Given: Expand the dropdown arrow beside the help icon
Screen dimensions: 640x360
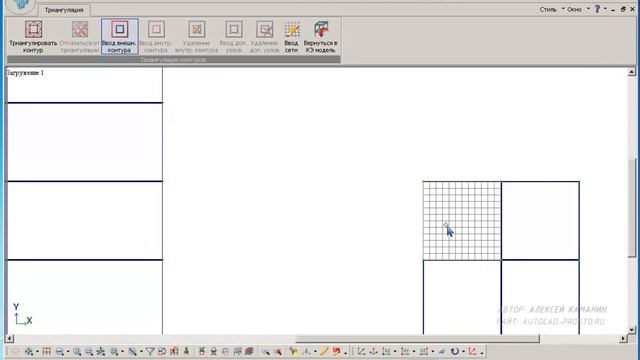Looking at the screenshot, I should [x=605, y=9].
